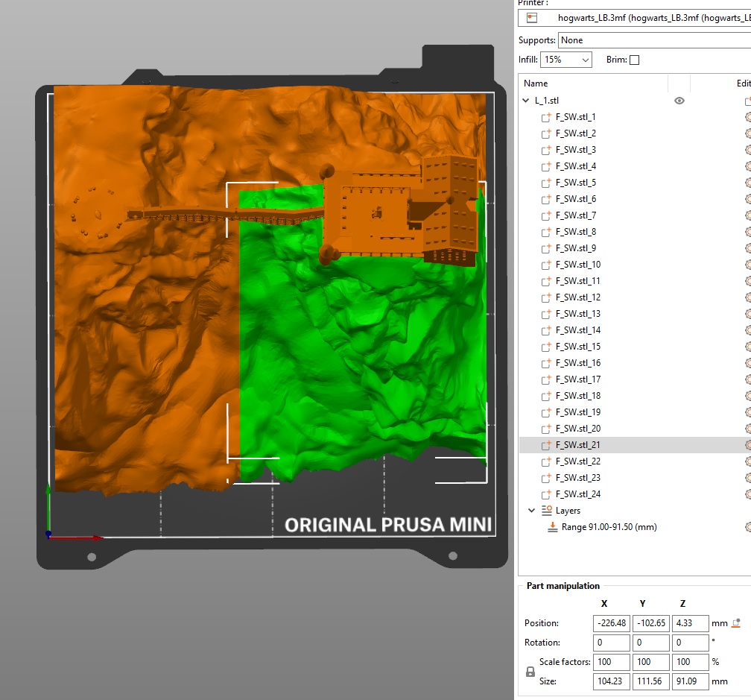Click the X size field 104.23
Screen dimensions: 751x700
pos(612,681)
